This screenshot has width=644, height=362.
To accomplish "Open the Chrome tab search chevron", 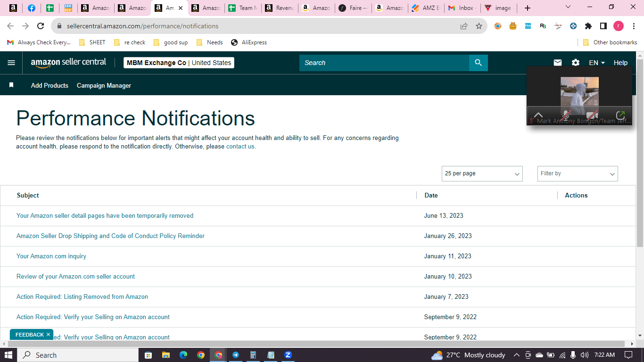I will click(x=568, y=7).
